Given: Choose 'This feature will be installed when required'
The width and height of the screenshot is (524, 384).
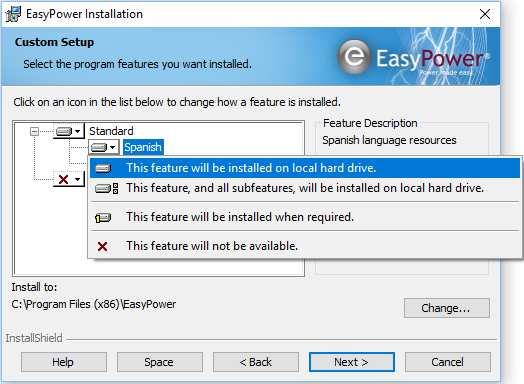Looking at the screenshot, I should coord(304,217).
